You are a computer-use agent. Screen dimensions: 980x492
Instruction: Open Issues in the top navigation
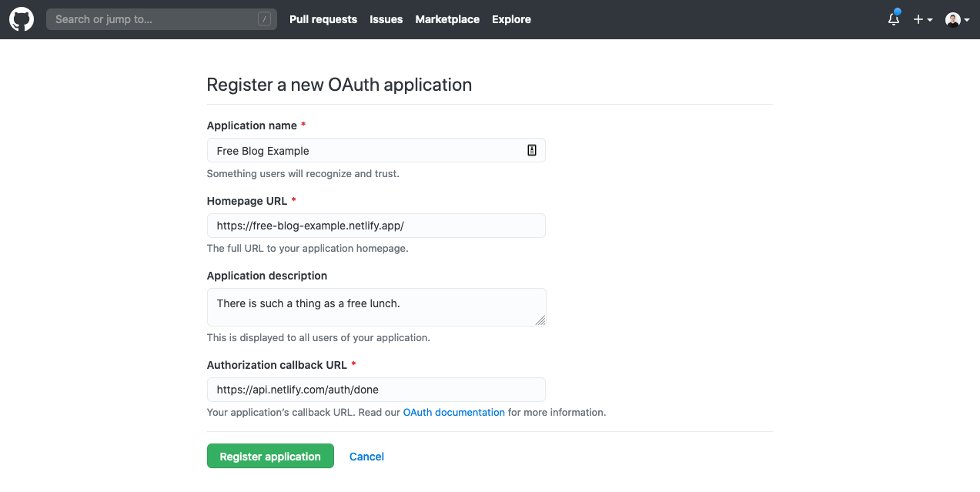pos(386,19)
